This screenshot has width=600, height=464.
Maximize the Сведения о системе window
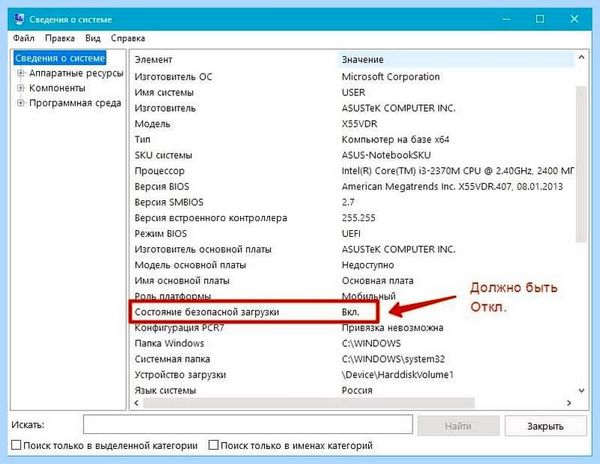click(x=540, y=19)
